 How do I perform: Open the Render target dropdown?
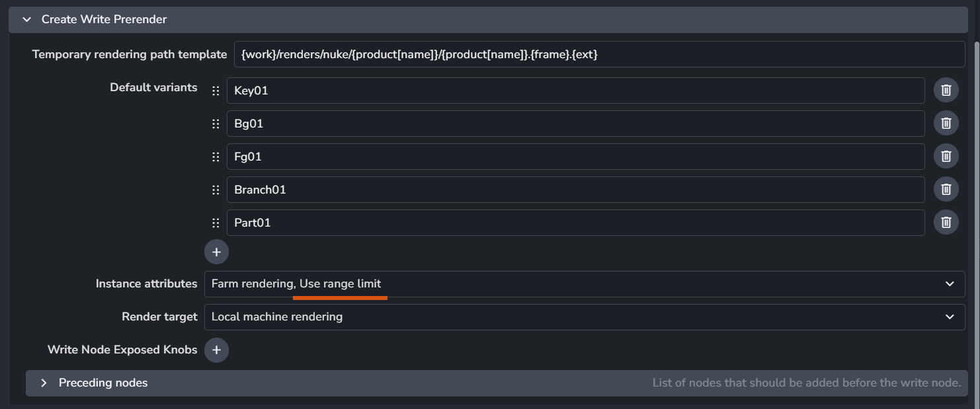click(584, 317)
